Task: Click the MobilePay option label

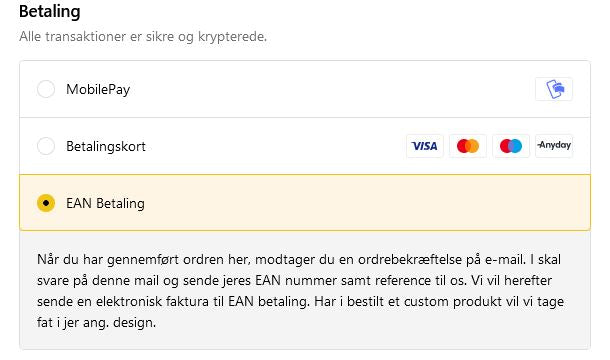Action: 98,90
